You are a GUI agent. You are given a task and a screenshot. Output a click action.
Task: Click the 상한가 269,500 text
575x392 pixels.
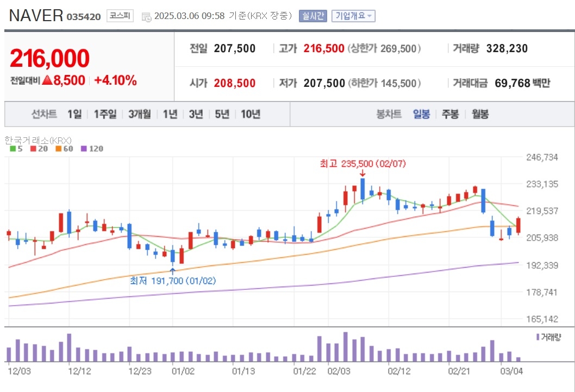pos(384,48)
